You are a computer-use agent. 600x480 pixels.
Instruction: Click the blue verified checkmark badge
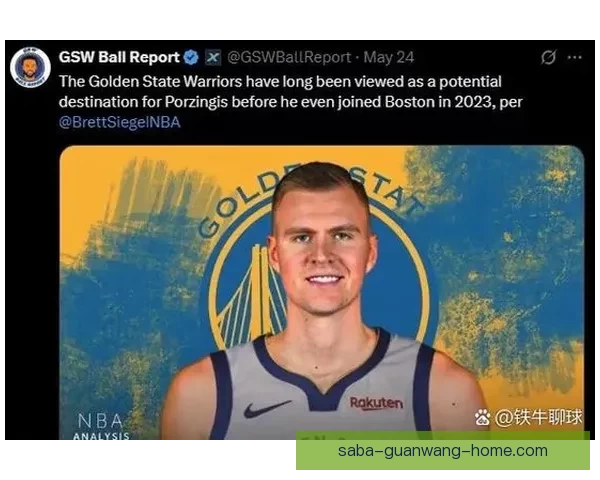(191, 57)
